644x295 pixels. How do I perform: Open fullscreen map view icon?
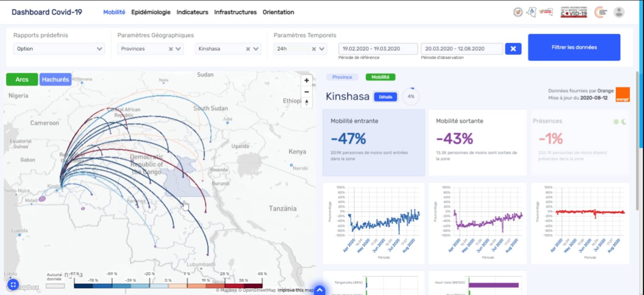(13, 285)
